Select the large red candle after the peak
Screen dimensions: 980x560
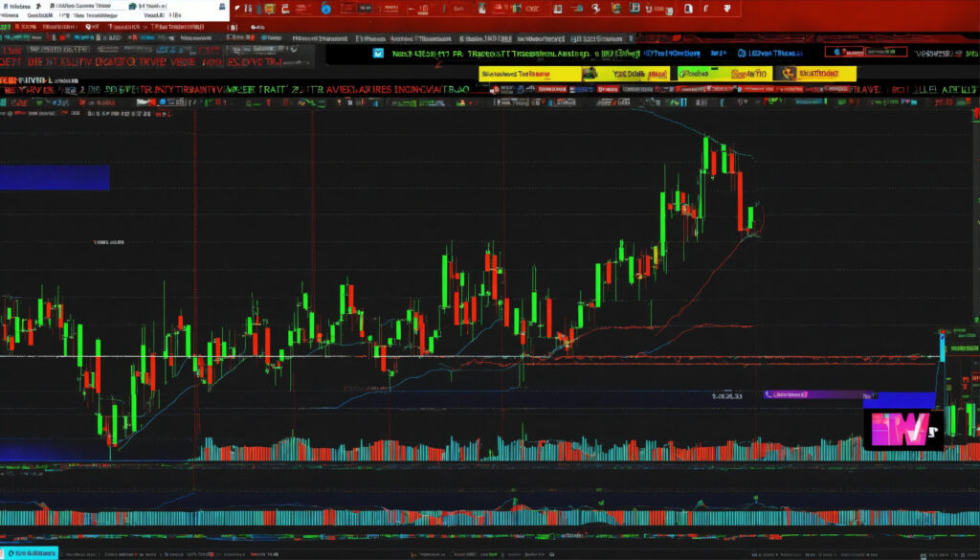[x=741, y=201]
